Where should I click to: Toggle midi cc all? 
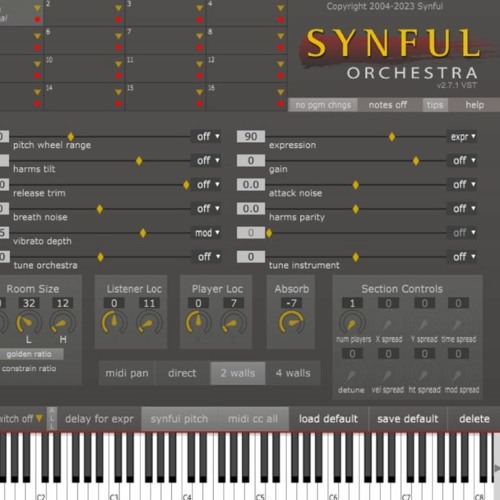click(253, 419)
